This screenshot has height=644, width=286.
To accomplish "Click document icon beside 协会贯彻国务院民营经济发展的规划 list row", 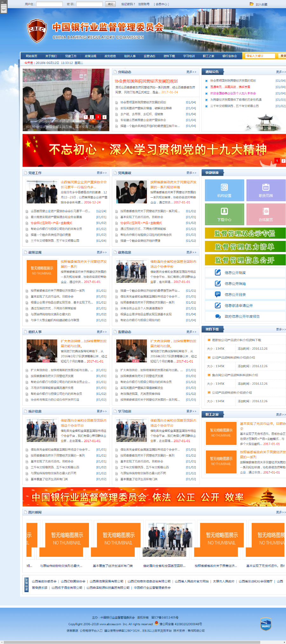I will (x=117, y=102).
